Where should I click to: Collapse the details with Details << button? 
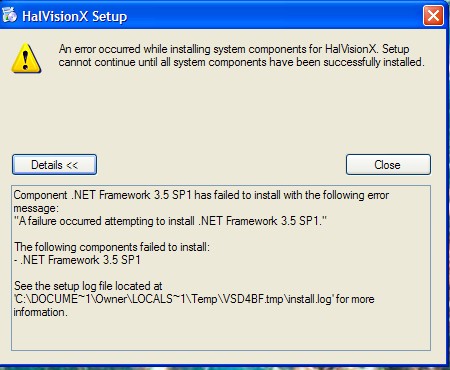point(54,165)
